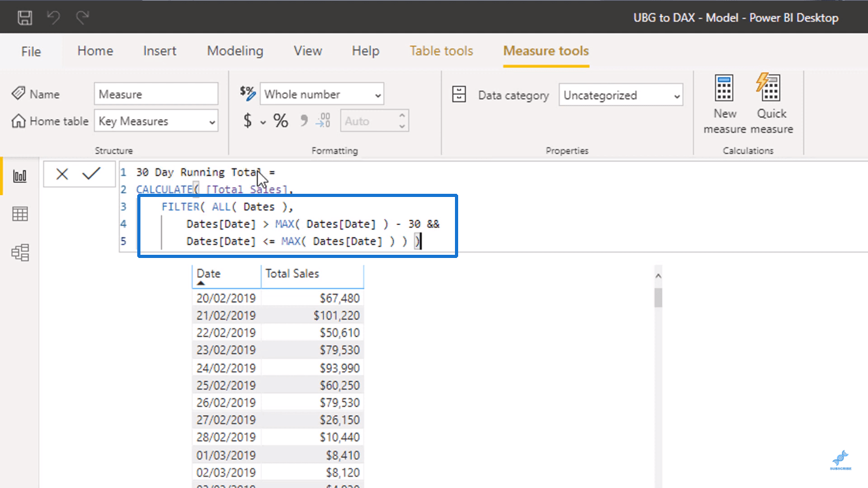The image size is (868, 488).
Task: Switch to the Modeling tab
Action: point(235,51)
